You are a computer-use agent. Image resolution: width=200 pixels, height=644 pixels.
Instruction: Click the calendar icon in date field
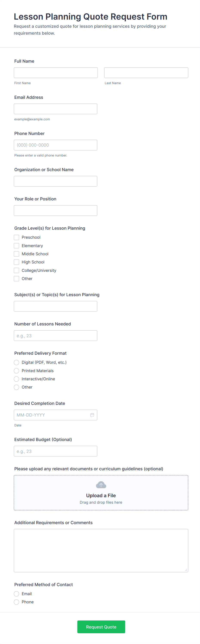[x=92, y=415]
